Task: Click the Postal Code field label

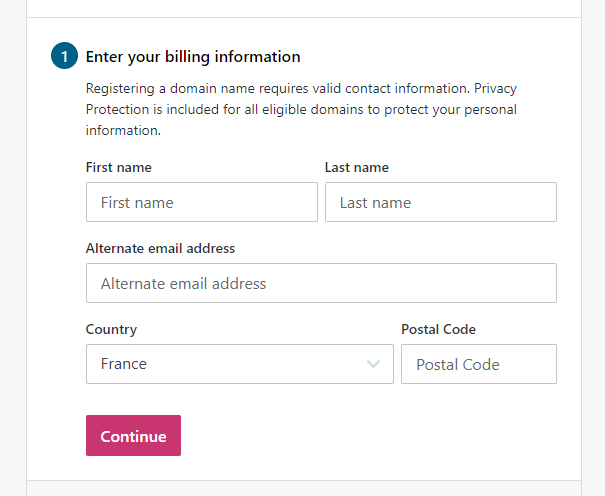Action: click(438, 329)
